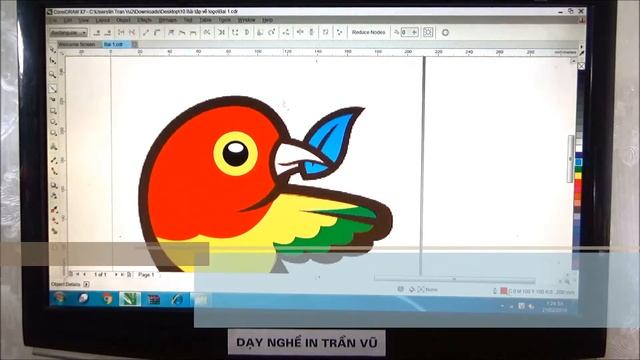This screenshot has width=640, height=360.
Task: Open the Windows Start button
Action: click(60, 299)
